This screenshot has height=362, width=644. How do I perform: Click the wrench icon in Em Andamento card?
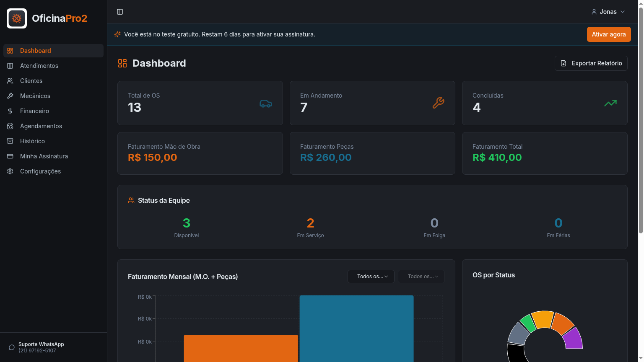(438, 103)
